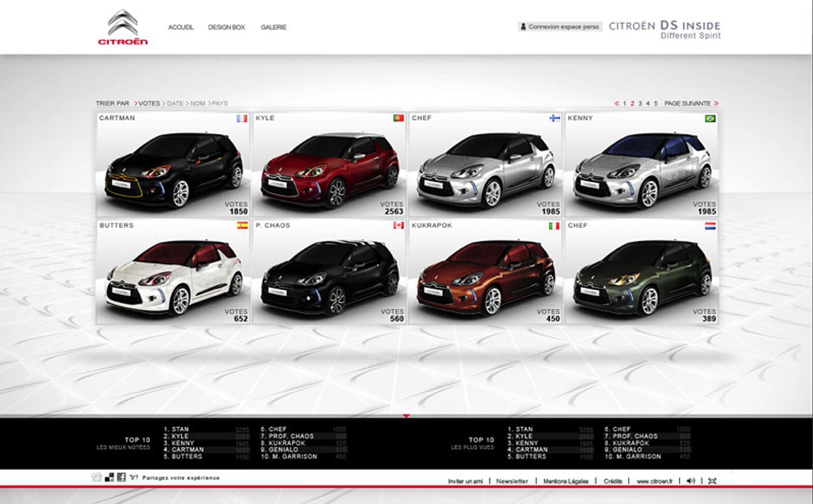The height and width of the screenshot is (504, 813).
Task: Open the Newsletter link
Action: (x=513, y=480)
